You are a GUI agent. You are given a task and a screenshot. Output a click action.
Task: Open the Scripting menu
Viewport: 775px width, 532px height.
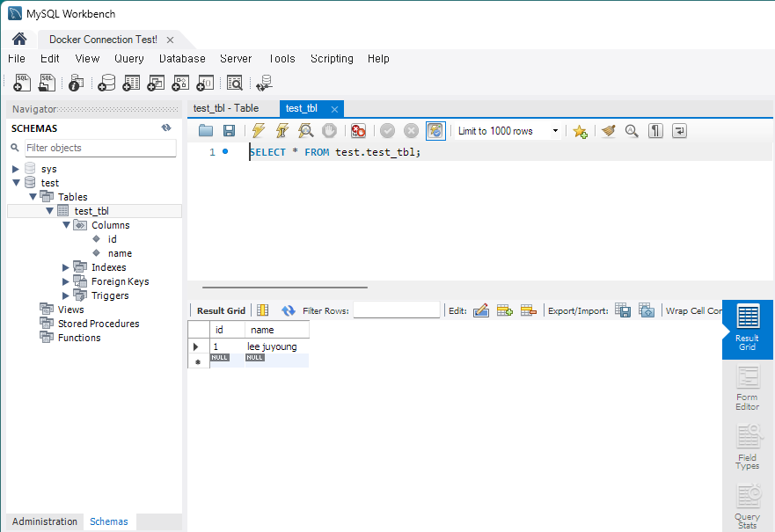pyautogui.click(x=332, y=58)
